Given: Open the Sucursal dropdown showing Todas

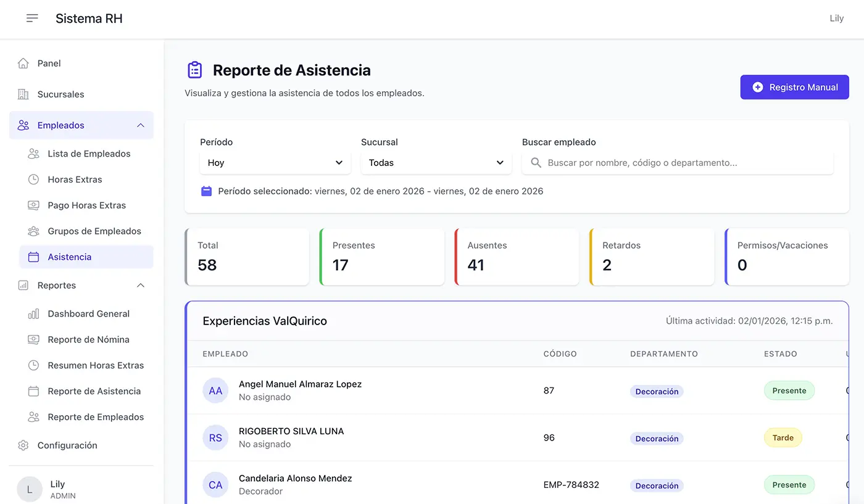Looking at the screenshot, I should point(436,162).
